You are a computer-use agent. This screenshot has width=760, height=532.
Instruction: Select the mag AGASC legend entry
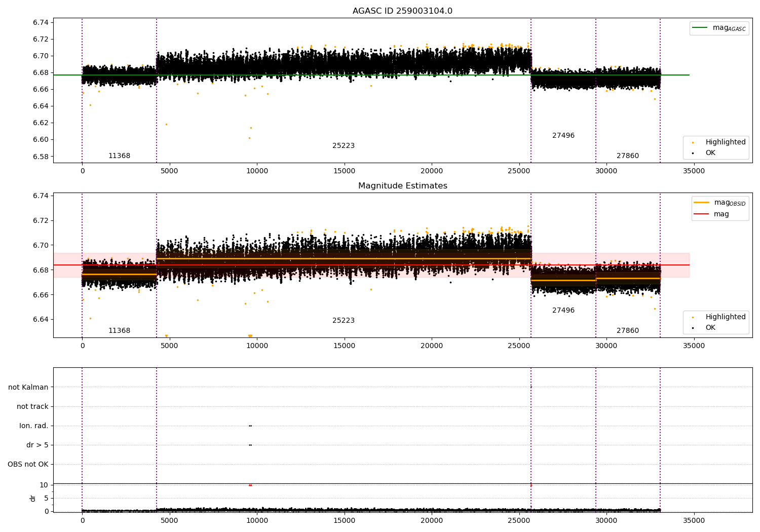719,28
